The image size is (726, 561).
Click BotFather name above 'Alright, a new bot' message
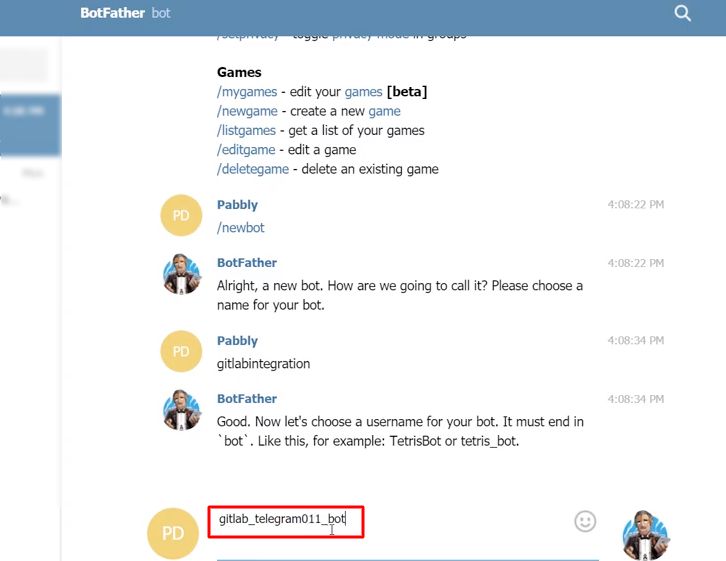pyautogui.click(x=247, y=262)
